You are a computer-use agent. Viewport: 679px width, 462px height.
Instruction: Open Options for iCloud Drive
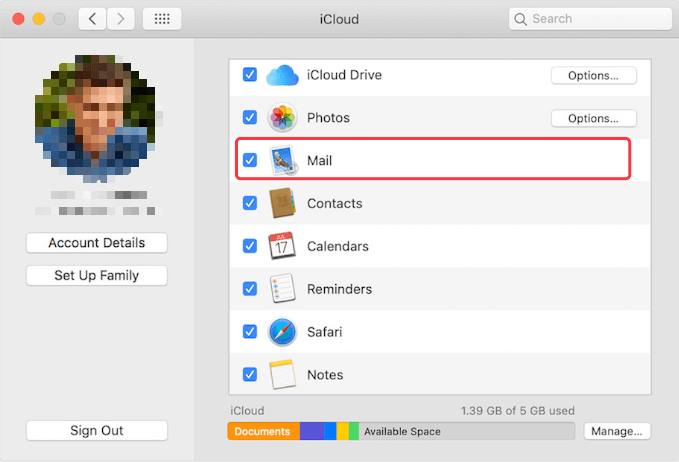click(x=593, y=75)
